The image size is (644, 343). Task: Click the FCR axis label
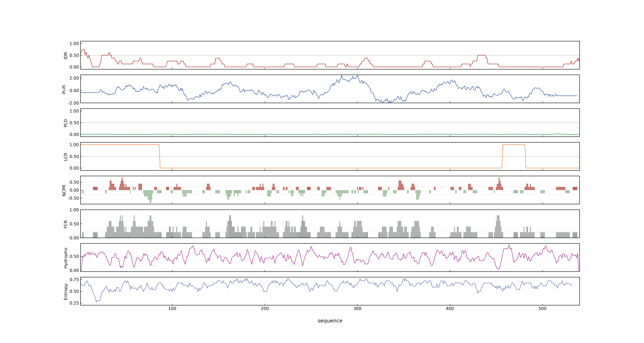click(66, 224)
